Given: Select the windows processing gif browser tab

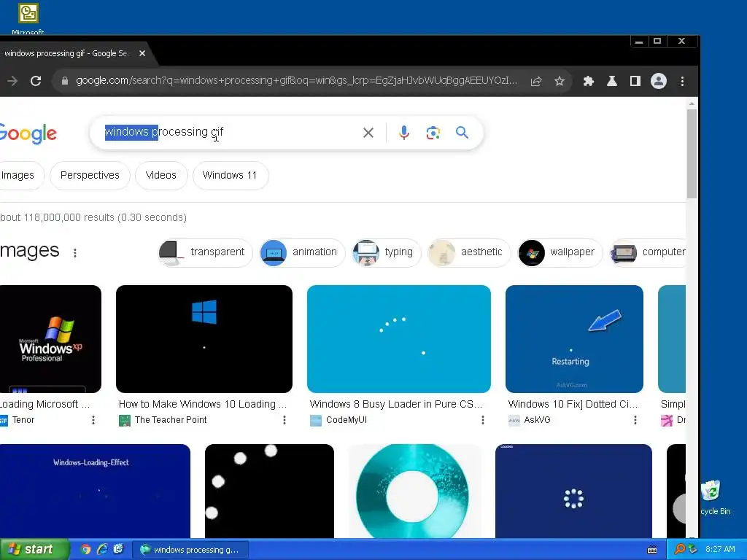Looking at the screenshot, I should [66, 53].
